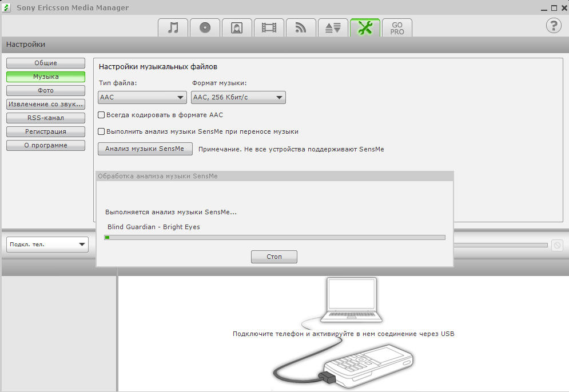Open the transfer arrows tab

(x=333, y=27)
